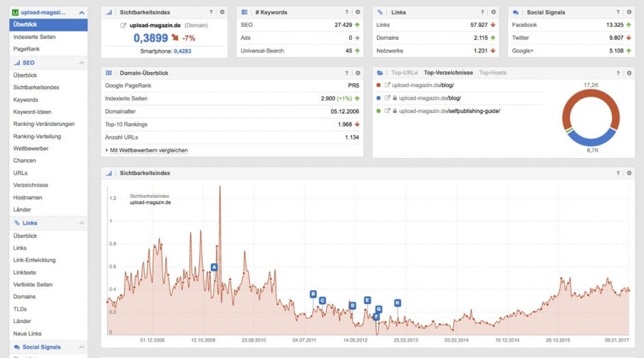Click external link icon beside selfpublishing-guide URL
The height and width of the screenshot is (358, 644).
(x=387, y=110)
